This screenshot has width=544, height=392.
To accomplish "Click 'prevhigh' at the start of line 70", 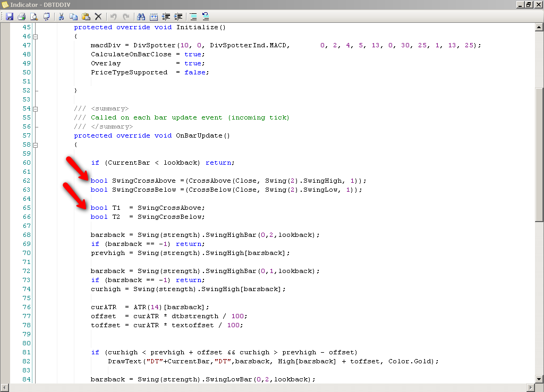I will click(108, 252).
